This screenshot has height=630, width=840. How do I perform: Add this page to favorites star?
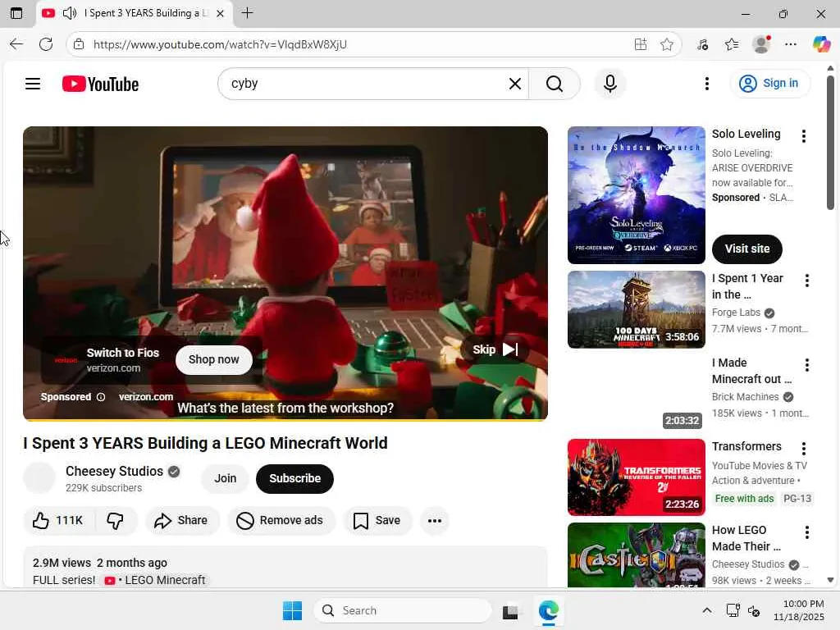click(666, 44)
